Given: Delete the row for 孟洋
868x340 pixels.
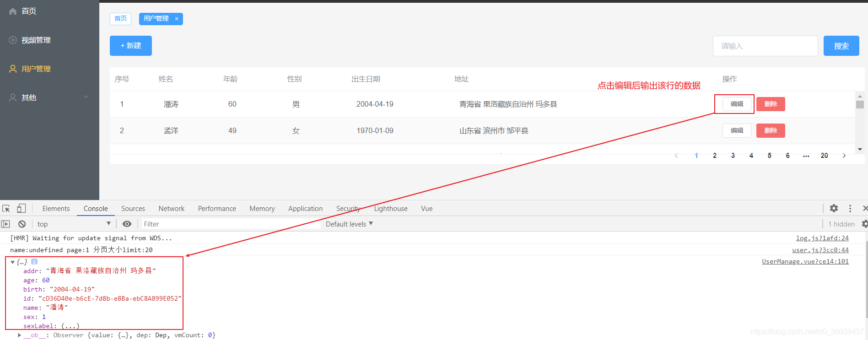Looking at the screenshot, I should [x=771, y=131].
